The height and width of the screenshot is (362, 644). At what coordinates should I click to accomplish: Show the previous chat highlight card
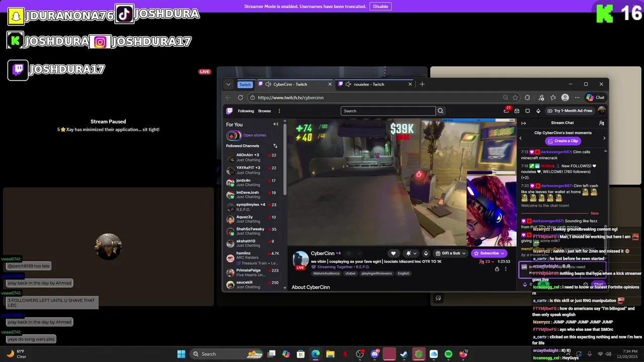tap(521, 138)
